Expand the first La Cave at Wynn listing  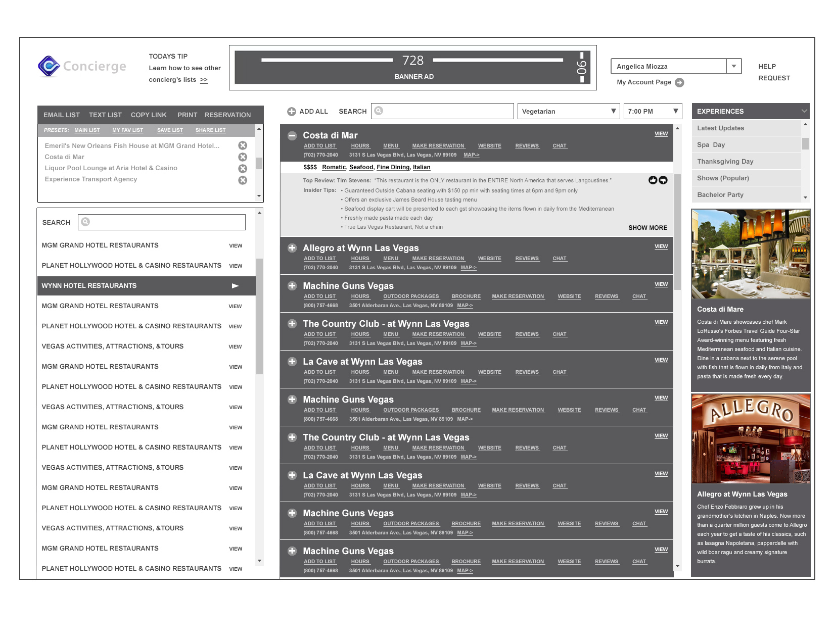(x=292, y=362)
